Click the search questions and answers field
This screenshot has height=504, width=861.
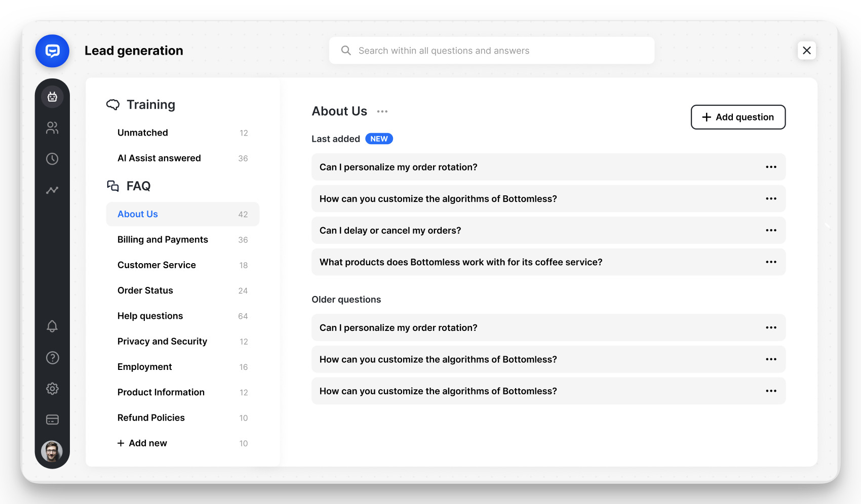491,51
